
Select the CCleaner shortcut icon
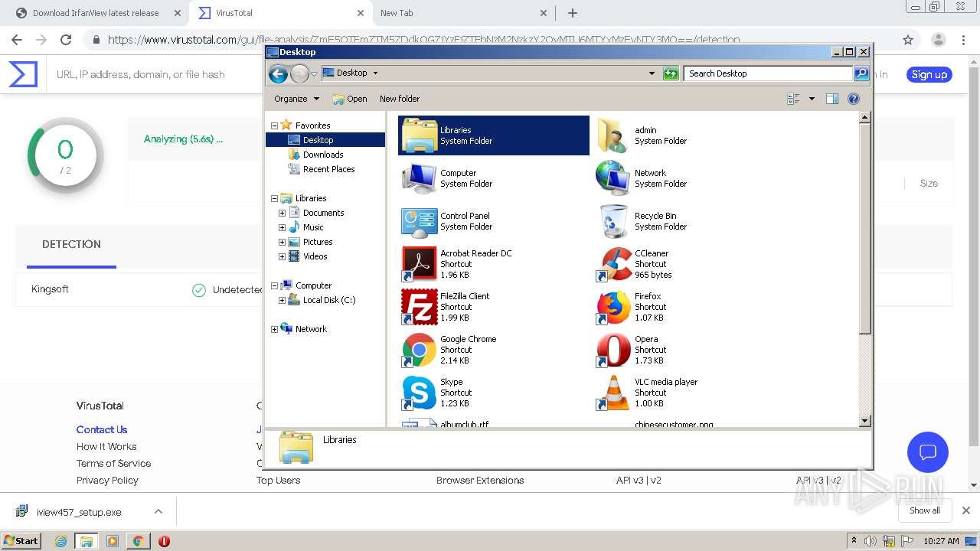tap(613, 264)
